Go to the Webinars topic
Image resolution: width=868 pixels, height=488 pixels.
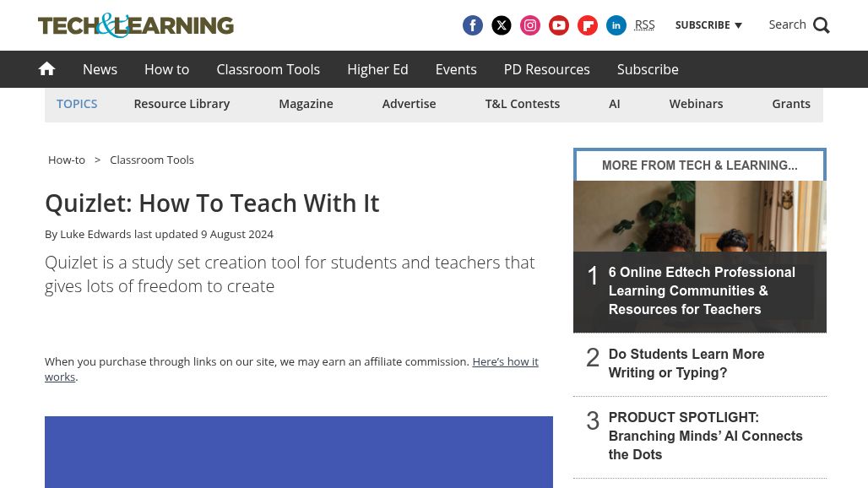(696, 104)
